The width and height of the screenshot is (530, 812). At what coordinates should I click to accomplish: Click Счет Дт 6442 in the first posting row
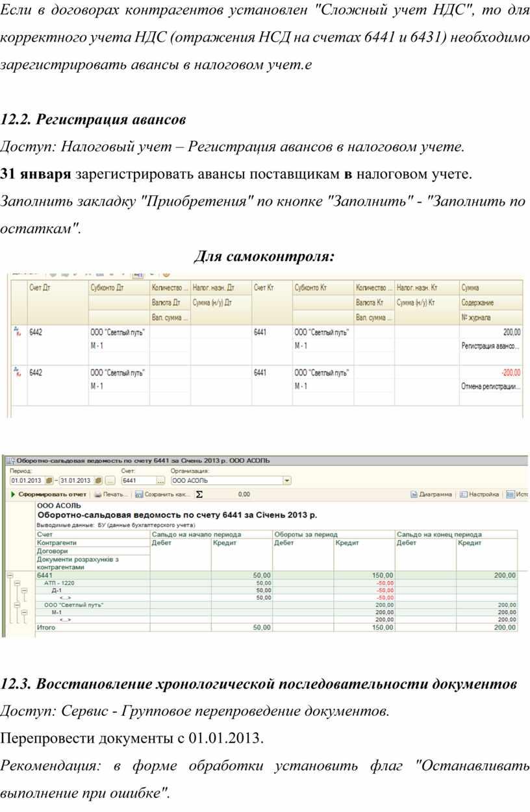(36, 332)
